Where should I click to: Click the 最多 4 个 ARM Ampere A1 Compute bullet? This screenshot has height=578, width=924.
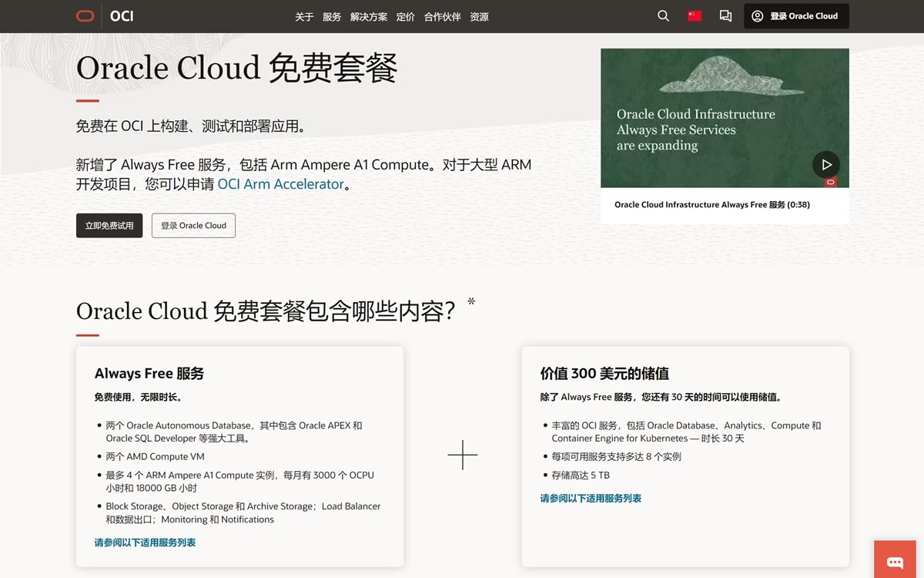pyautogui.click(x=240, y=482)
